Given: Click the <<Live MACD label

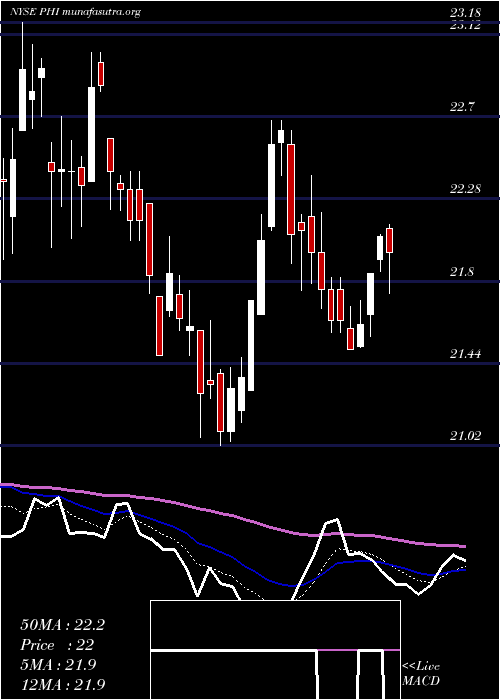Looking at the screenshot, I should pos(421,673).
